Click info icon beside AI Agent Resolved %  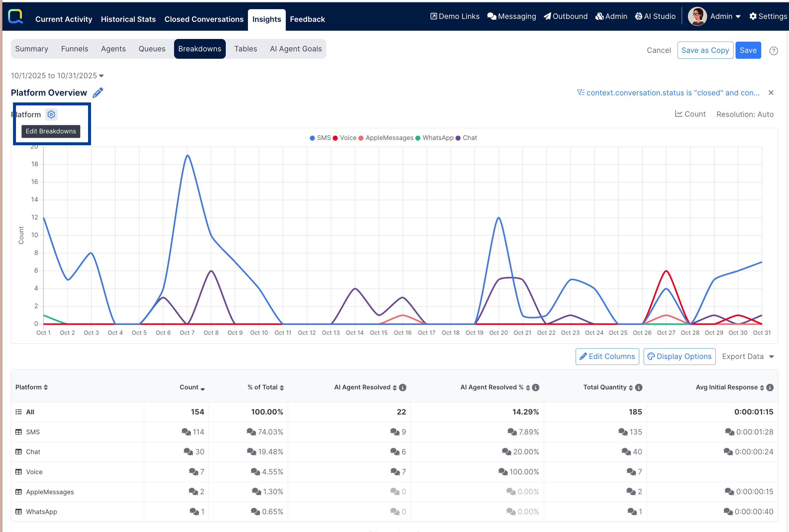[536, 387]
